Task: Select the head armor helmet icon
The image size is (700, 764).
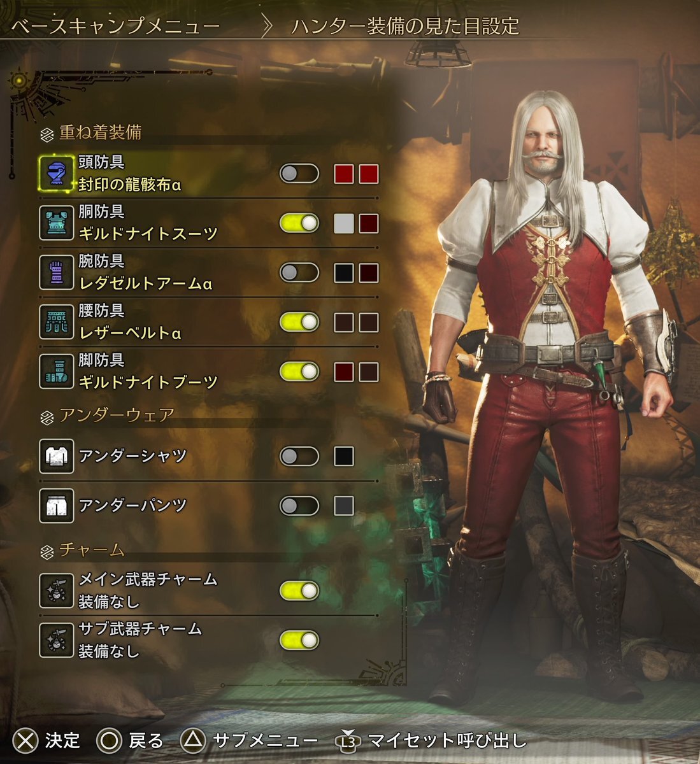Action: click(x=56, y=173)
